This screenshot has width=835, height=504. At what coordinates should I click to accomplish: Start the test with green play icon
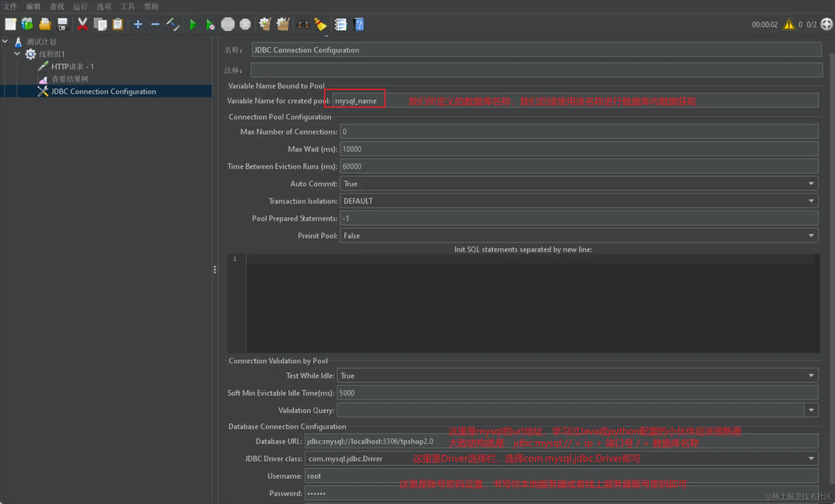tap(192, 24)
